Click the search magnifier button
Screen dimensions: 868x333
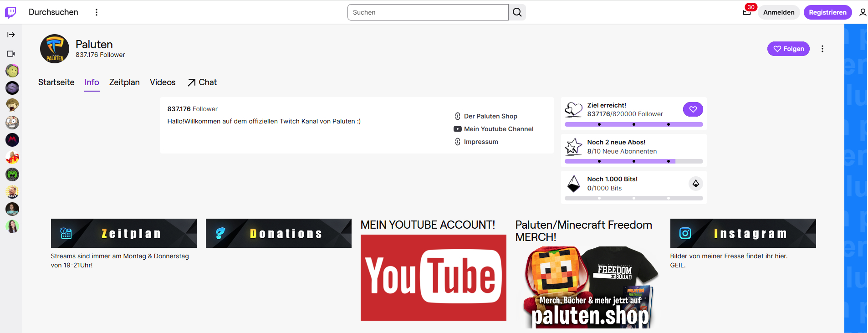tap(517, 12)
